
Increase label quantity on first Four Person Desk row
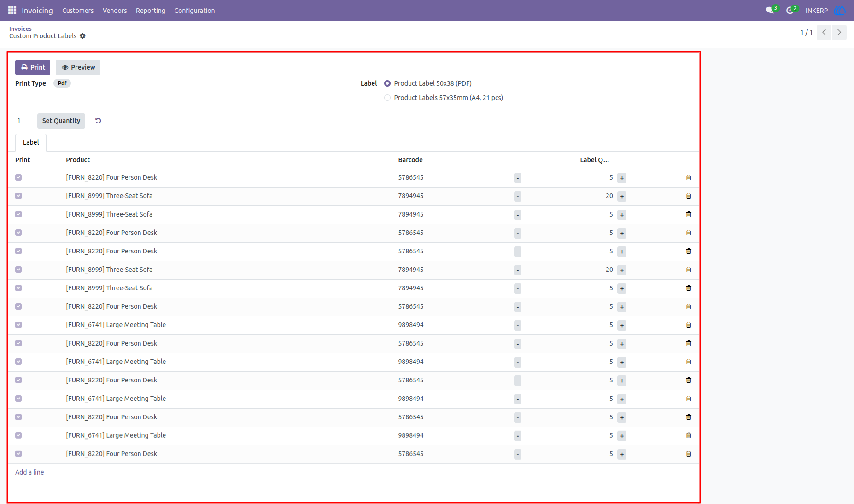click(622, 178)
